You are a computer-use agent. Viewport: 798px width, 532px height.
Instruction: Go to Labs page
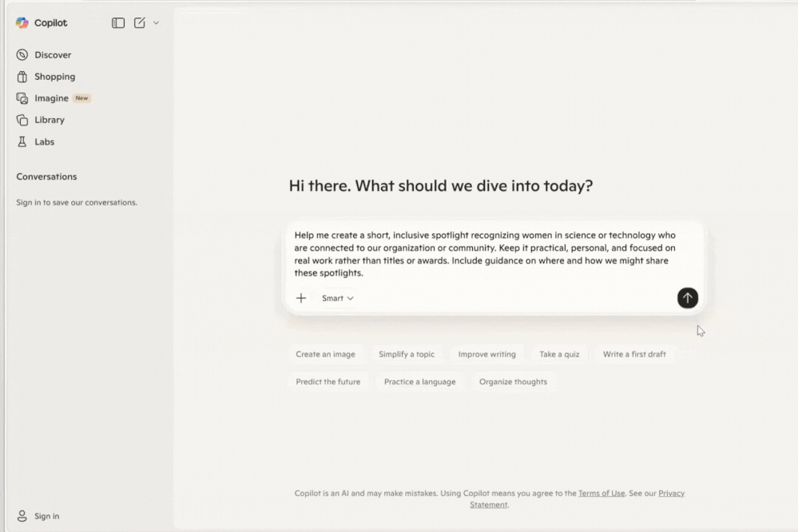(x=44, y=142)
